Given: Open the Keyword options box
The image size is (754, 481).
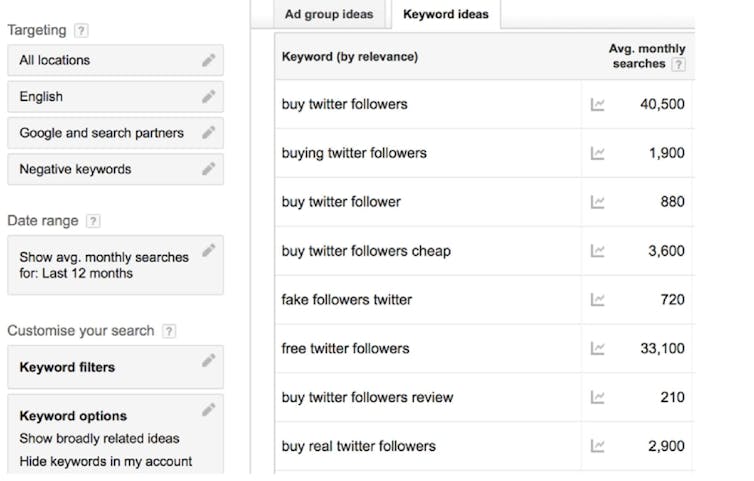Looking at the screenshot, I should [x=115, y=434].
